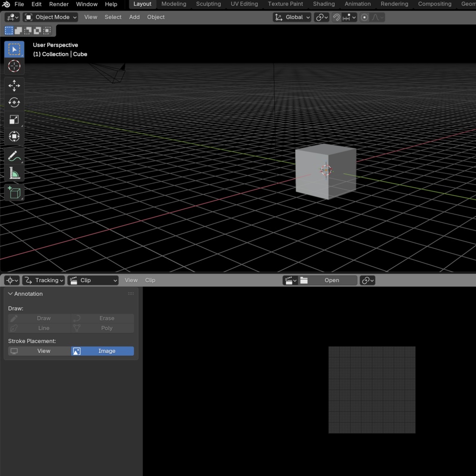Select the Box Select tool

tap(14, 49)
